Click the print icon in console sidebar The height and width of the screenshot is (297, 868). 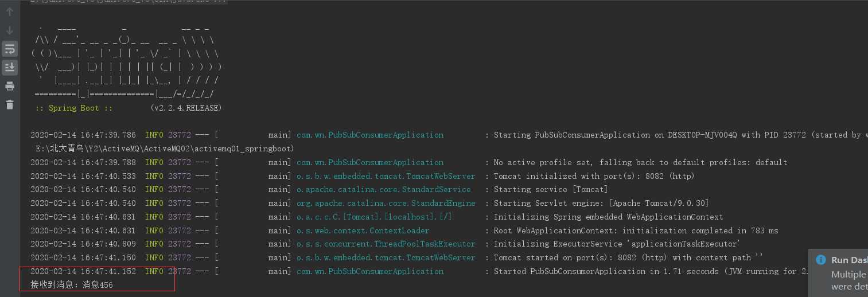[x=10, y=86]
